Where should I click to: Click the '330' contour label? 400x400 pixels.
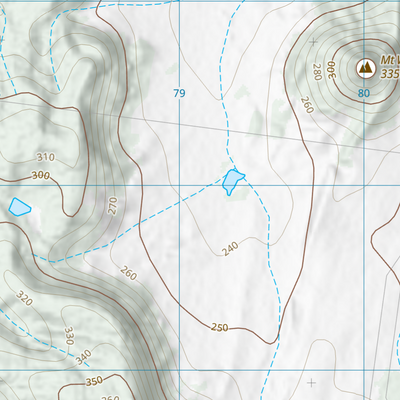69,336
